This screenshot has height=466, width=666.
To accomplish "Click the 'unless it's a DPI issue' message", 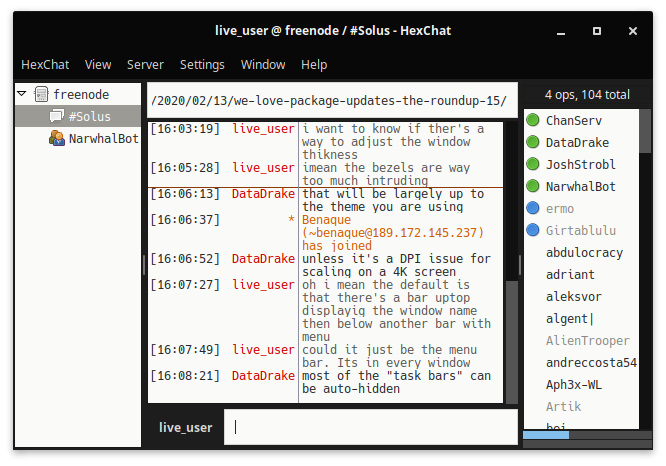I will 396,265.
